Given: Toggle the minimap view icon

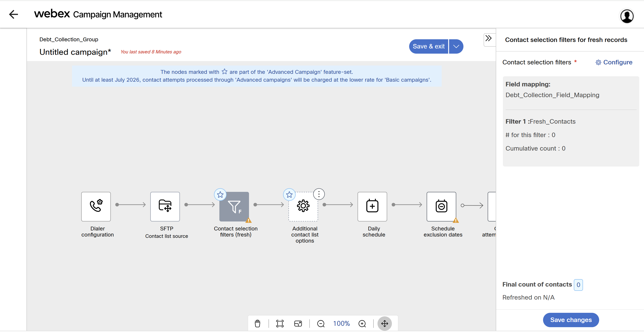Looking at the screenshot, I should [298, 324].
